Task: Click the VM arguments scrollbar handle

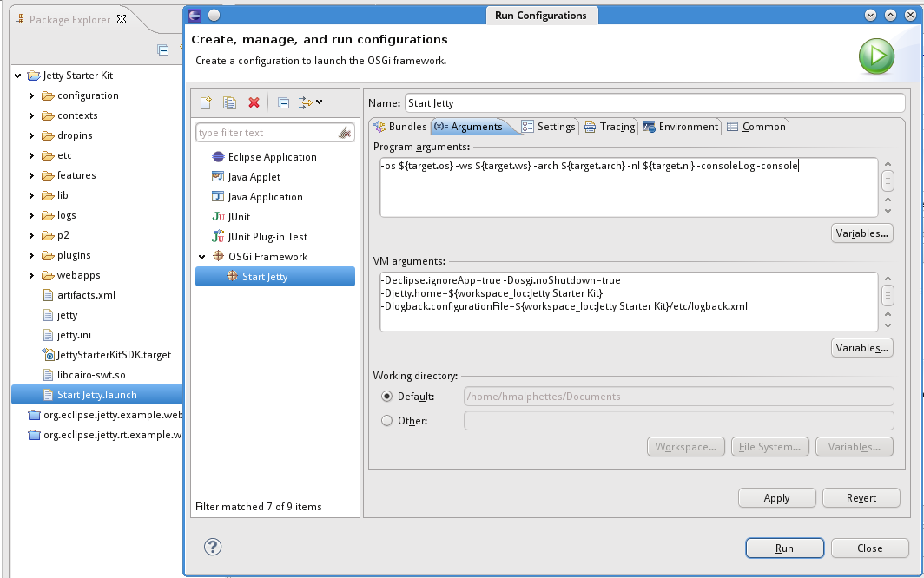Action: click(888, 295)
